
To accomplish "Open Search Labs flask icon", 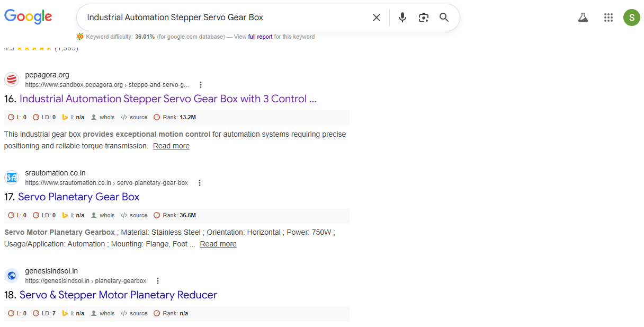I will [583, 17].
